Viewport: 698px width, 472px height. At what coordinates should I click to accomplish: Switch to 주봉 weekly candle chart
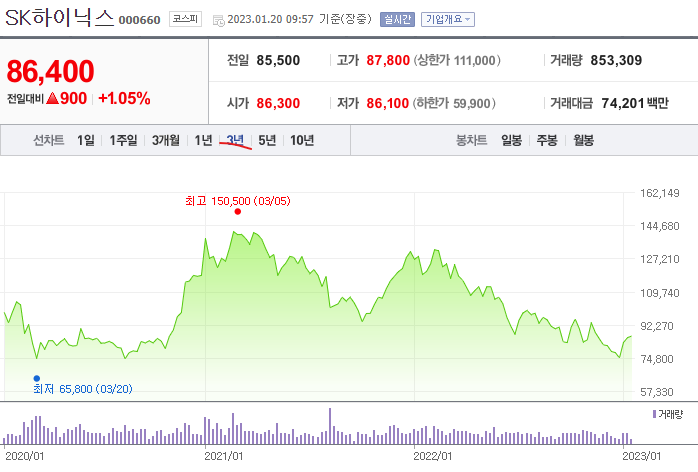(547, 140)
